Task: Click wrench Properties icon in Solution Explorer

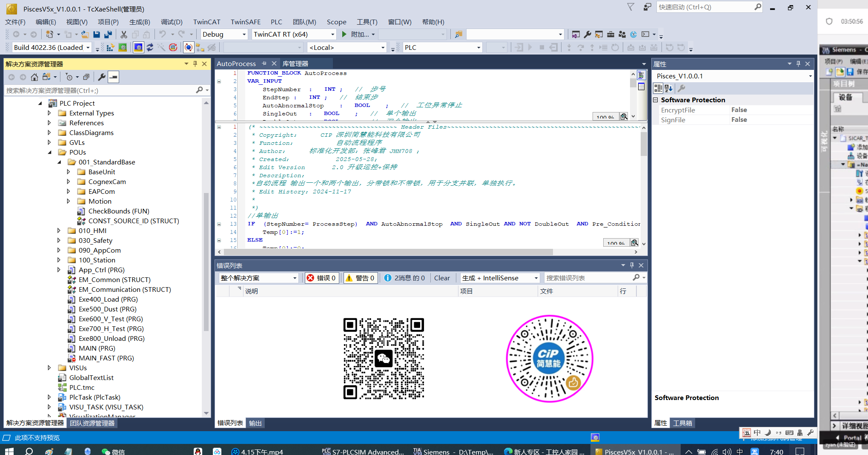Action: (x=102, y=77)
